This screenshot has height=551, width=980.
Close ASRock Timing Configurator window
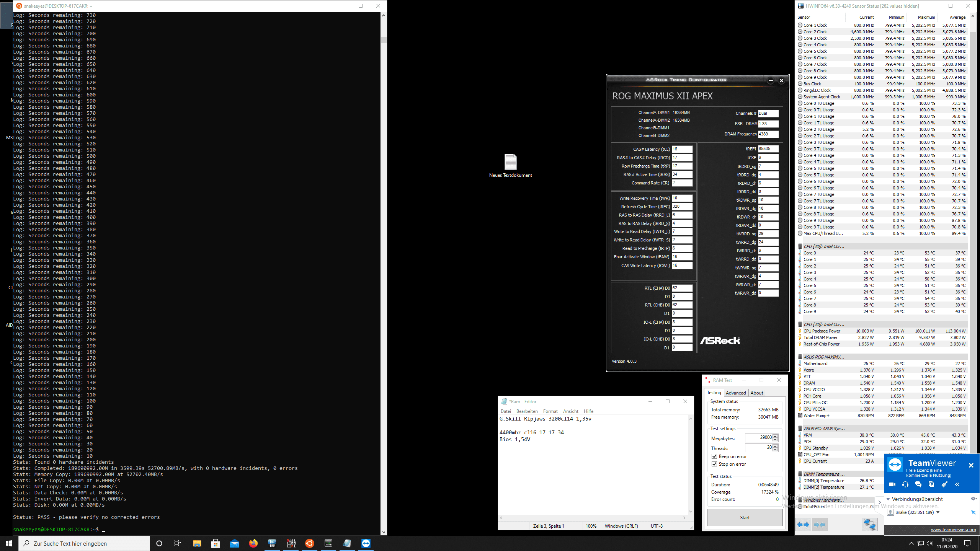tap(782, 80)
